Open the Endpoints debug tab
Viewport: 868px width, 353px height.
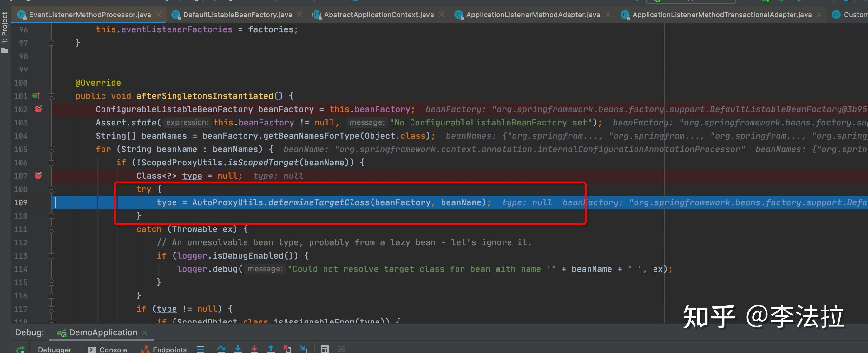(169, 349)
